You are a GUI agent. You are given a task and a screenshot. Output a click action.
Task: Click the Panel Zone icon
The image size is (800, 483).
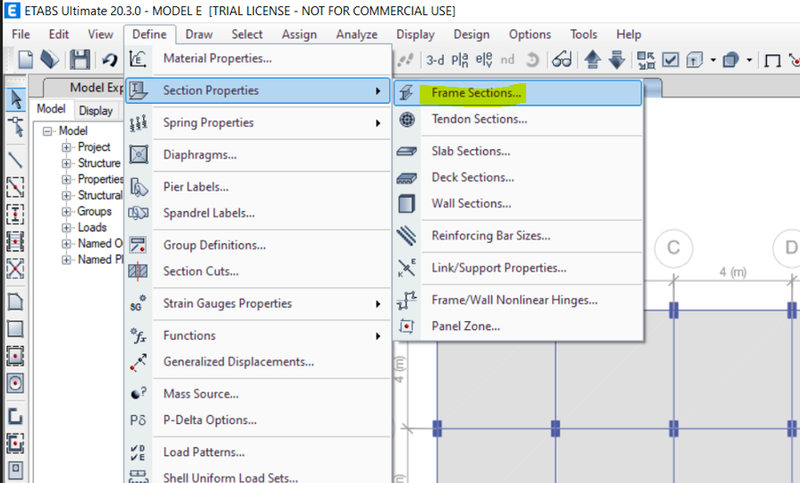pos(407,326)
